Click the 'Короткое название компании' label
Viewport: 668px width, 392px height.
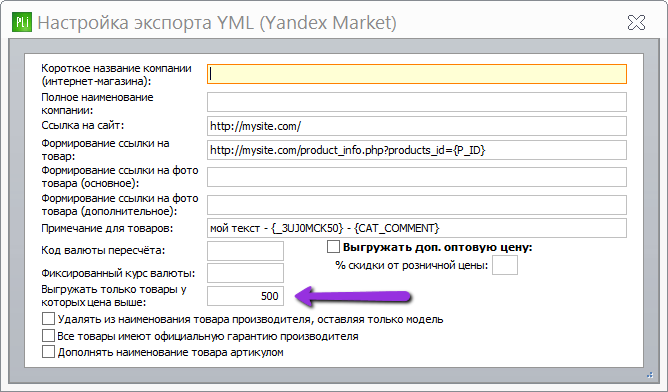[116, 68]
